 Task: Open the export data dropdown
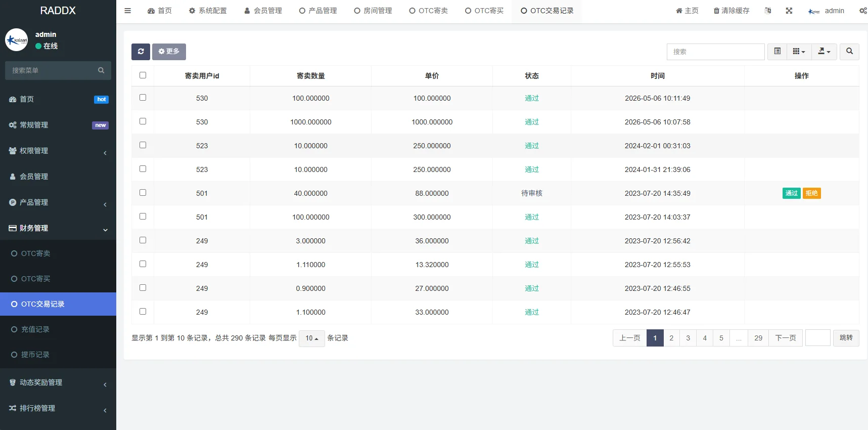tap(825, 52)
